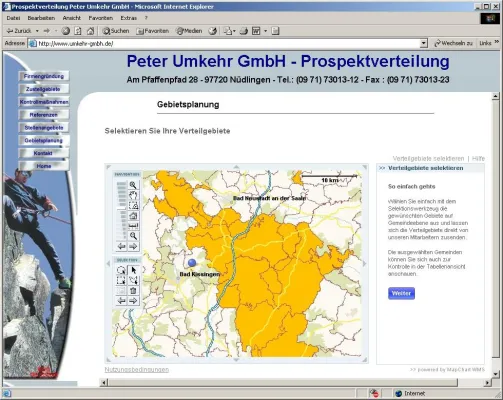Viewport: 503px width, 400px height.
Task: Expand the forward history dropdown arrow
Action: point(56,31)
